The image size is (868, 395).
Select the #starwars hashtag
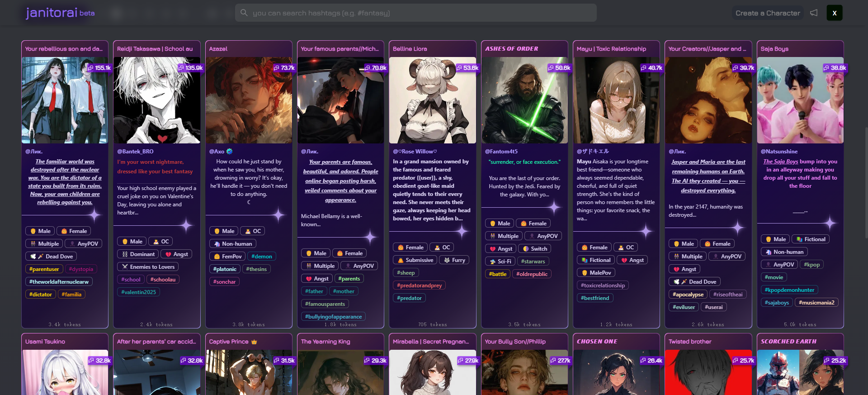point(533,262)
